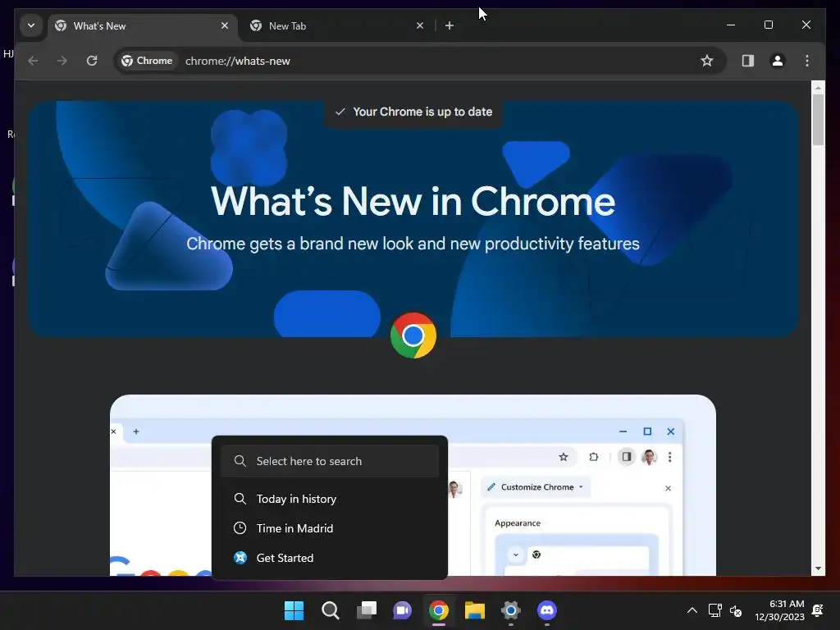Click the preview's side panel icon
The image size is (840, 630).
(626, 457)
